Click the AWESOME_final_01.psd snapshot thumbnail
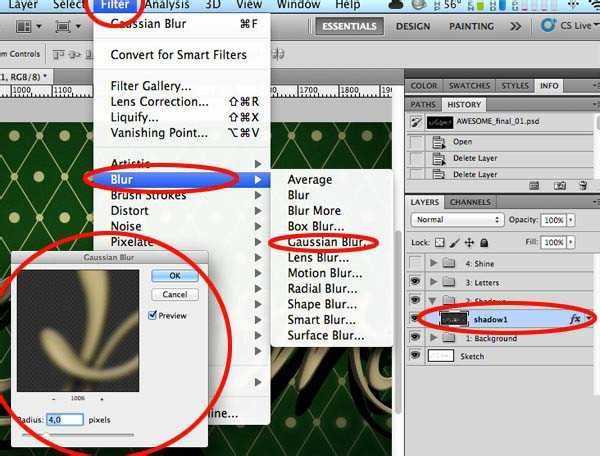 tap(440, 122)
